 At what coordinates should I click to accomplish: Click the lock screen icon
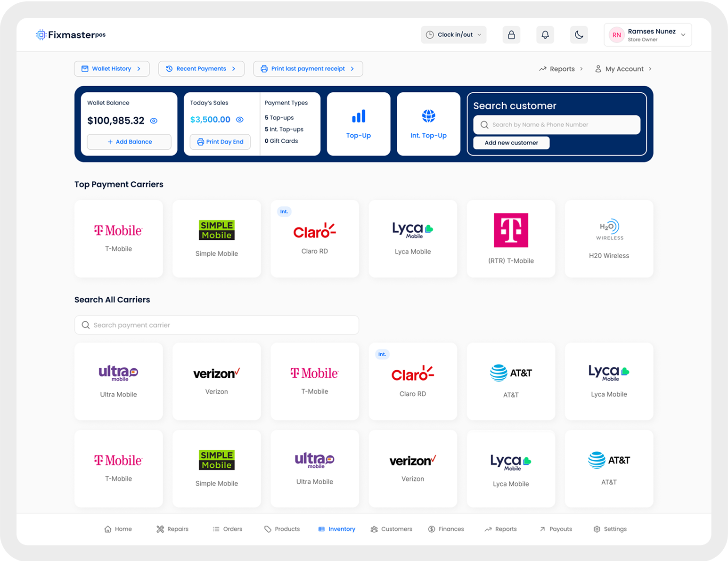(511, 35)
